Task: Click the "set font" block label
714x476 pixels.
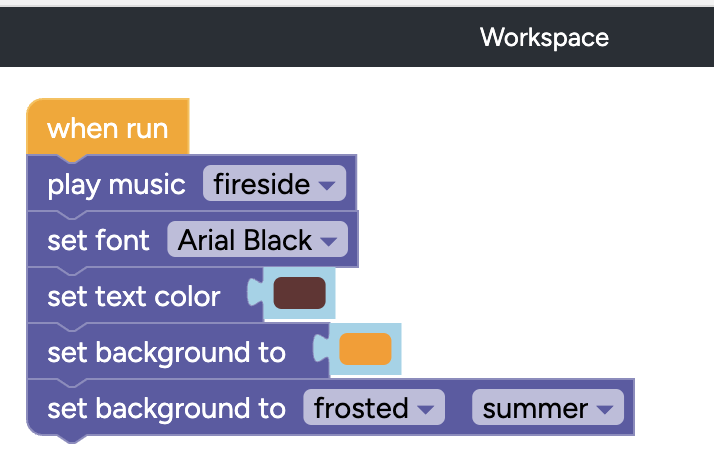Action: tap(98, 241)
